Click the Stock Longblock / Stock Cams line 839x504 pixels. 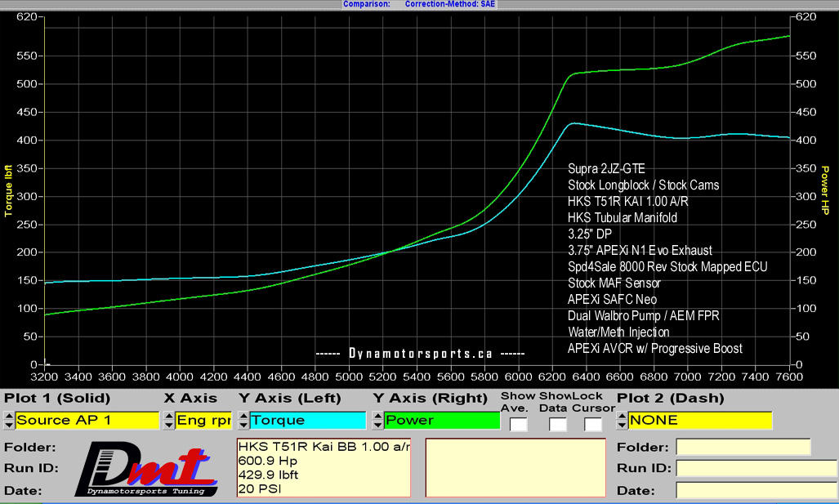643,185
